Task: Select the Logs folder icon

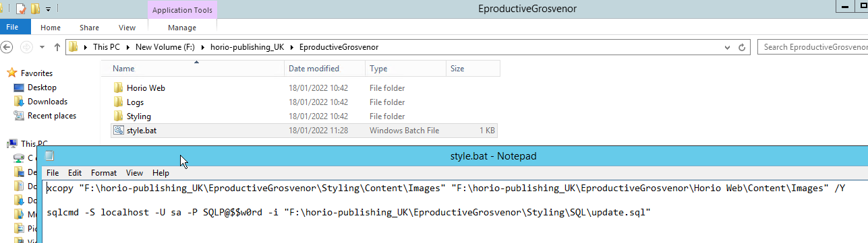Action: point(118,102)
